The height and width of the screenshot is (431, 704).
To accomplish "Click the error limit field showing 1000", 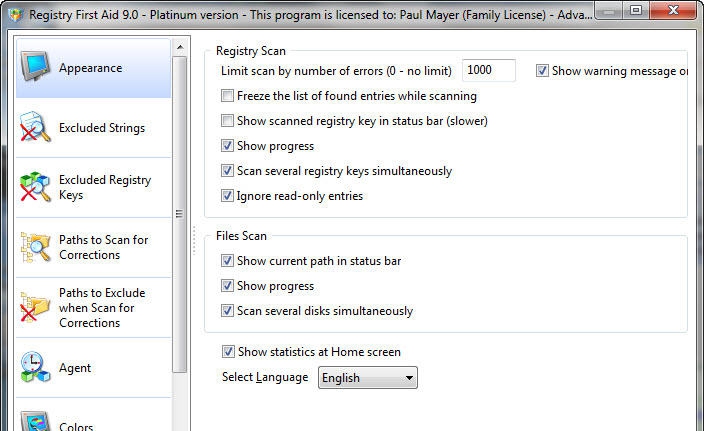I will [488, 70].
